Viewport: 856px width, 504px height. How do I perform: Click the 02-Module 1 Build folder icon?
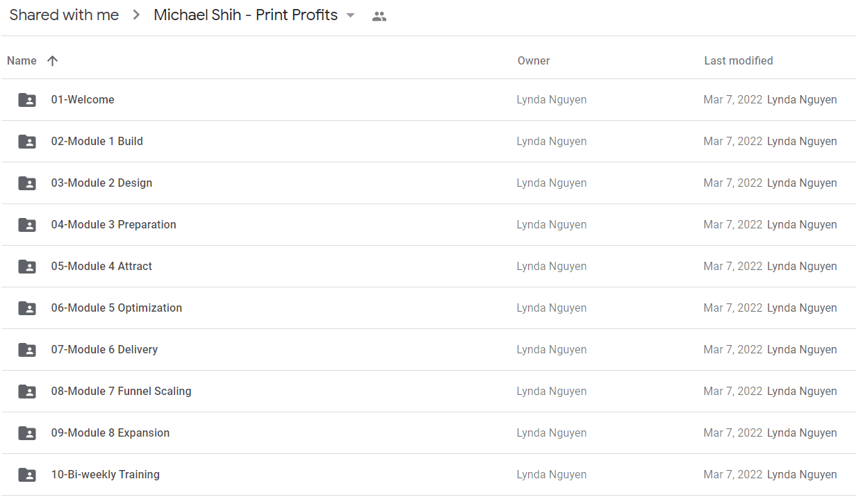click(27, 142)
